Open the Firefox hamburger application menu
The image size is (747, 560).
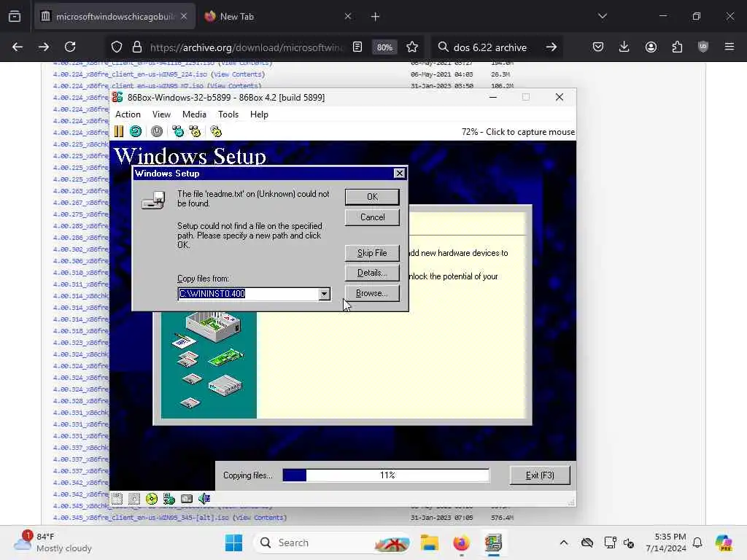[x=729, y=47]
